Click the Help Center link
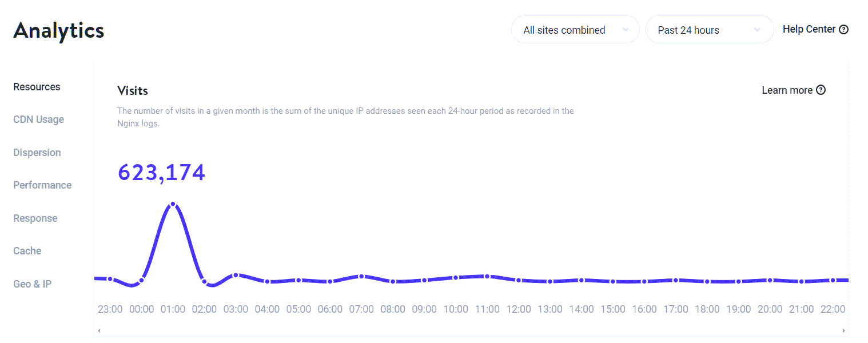The image size is (868, 343). coord(808,29)
